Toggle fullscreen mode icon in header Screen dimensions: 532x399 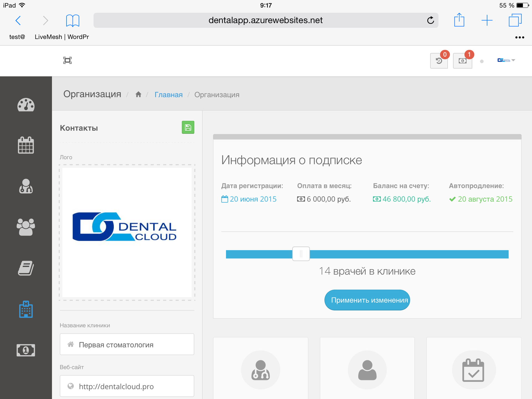pos(67,60)
